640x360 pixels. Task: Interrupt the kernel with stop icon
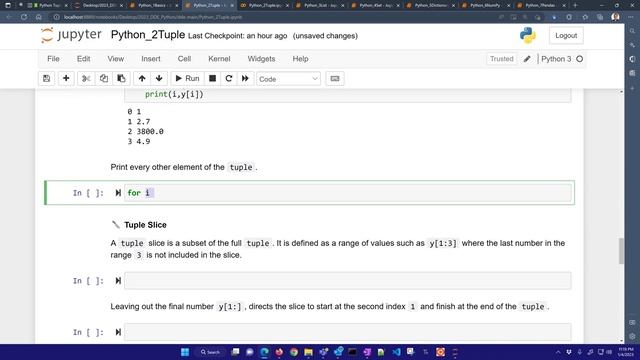[x=212, y=78]
